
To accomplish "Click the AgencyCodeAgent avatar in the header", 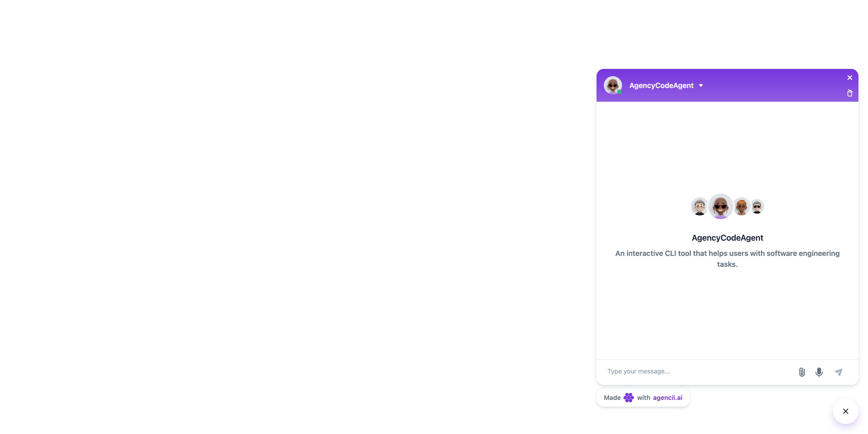I will [613, 85].
